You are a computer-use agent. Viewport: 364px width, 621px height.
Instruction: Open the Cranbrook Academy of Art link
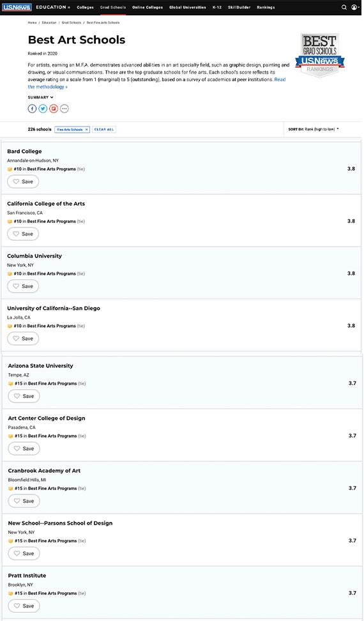pyautogui.click(x=44, y=470)
